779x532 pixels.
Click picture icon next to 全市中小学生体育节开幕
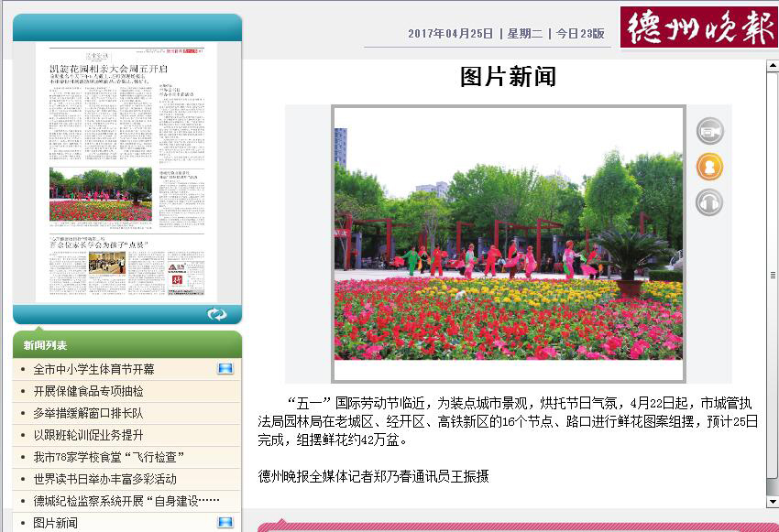(225, 369)
